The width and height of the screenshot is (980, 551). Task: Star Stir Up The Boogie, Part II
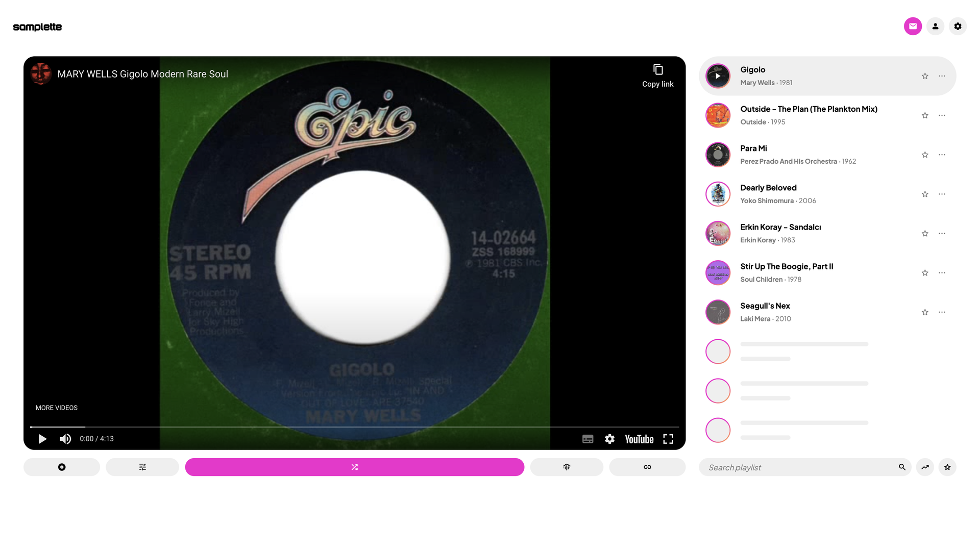click(x=925, y=272)
